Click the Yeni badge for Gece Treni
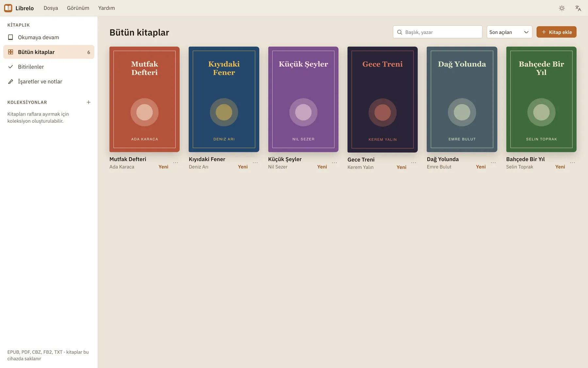 click(x=401, y=167)
